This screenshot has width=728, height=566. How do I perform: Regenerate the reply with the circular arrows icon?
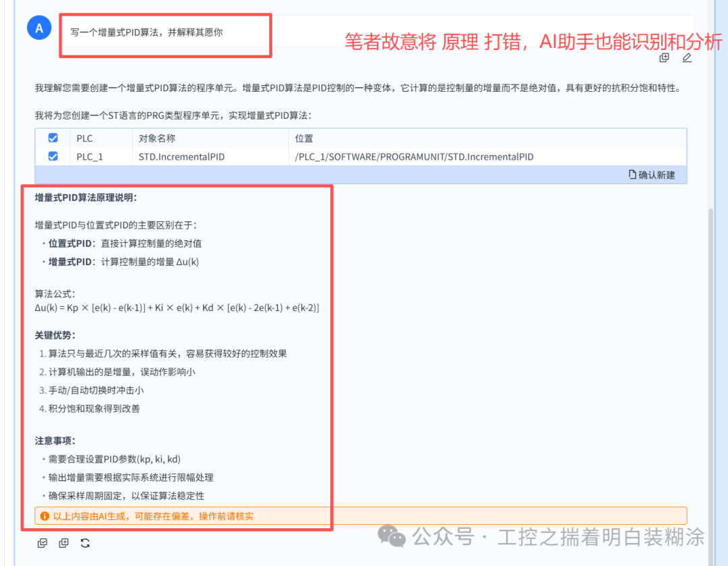coord(85,543)
